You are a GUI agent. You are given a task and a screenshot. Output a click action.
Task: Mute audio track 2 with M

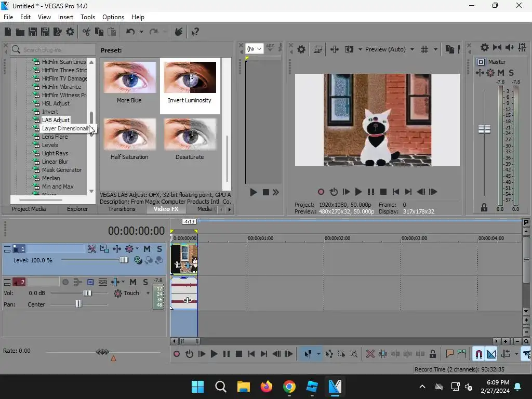133,282
